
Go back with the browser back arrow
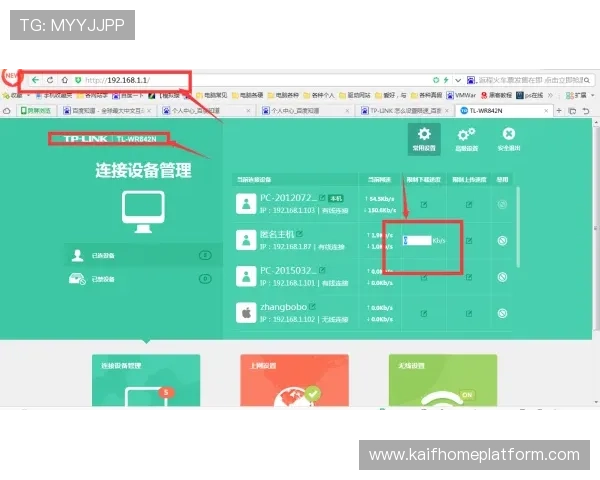point(35,80)
